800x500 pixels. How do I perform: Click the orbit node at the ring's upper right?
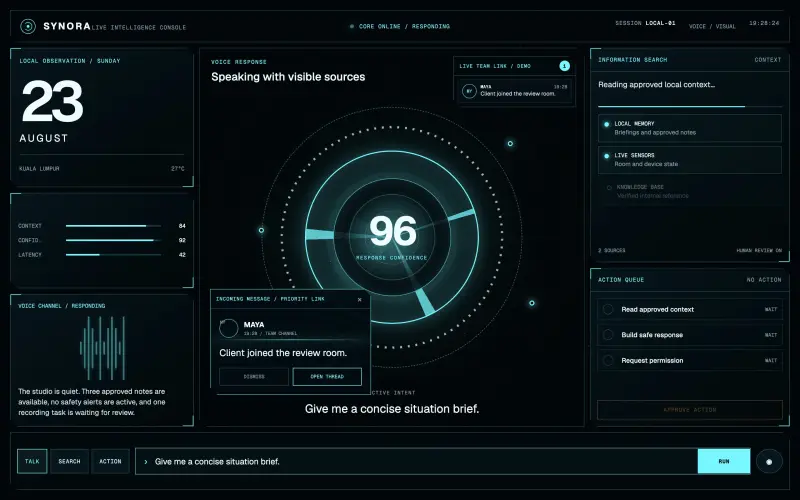click(510, 143)
